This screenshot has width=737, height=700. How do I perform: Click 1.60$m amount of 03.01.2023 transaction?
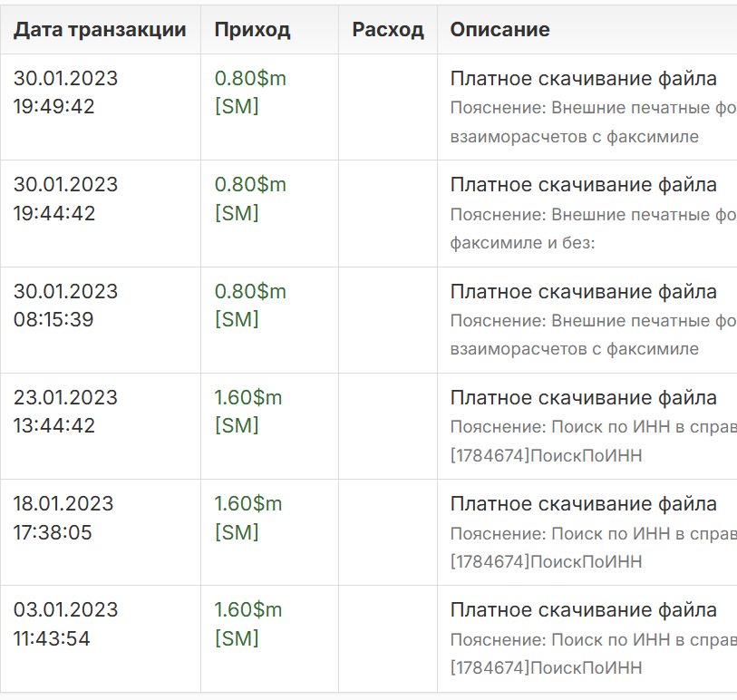point(248,610)
